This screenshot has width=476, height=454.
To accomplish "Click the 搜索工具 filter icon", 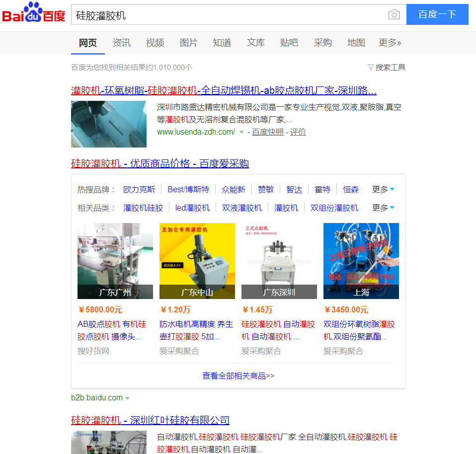I will click(x=370, y=68).
